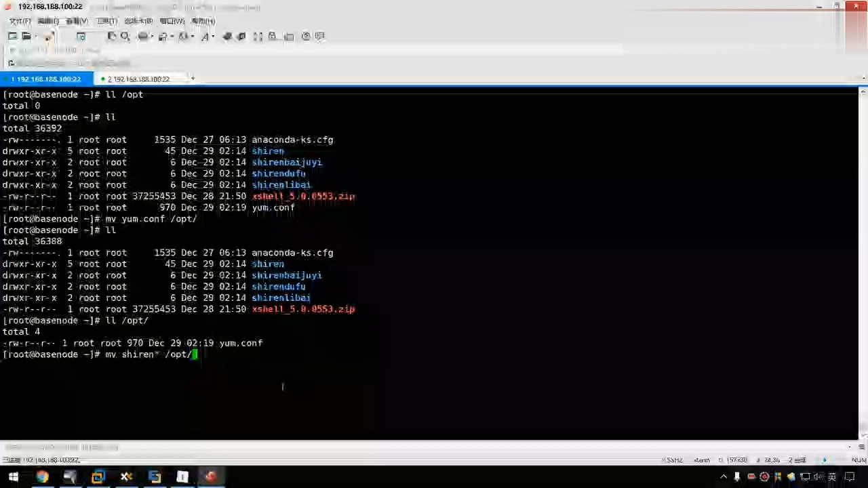Viewport: 868px width, 488px height.
Task: Click the first 'anaconda-ks.cfg' file name
Action: [292, 140]
